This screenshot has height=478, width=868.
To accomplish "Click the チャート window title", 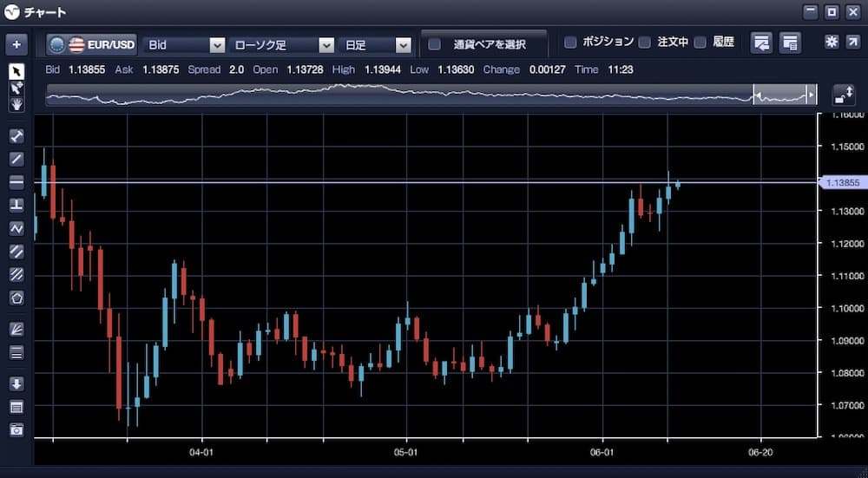I will click(45, 11).
